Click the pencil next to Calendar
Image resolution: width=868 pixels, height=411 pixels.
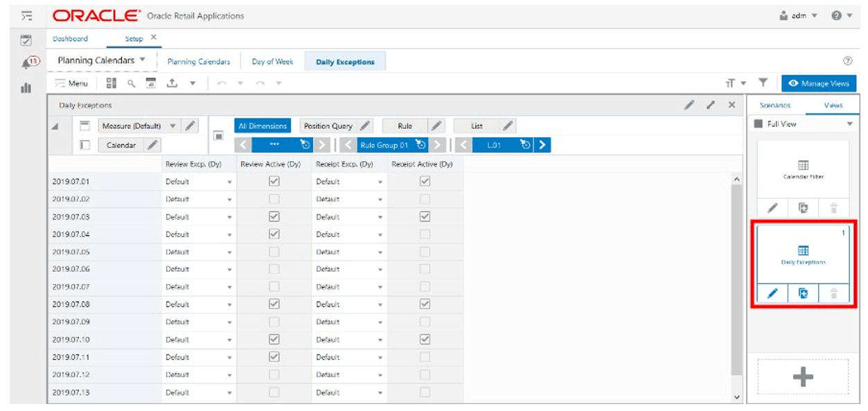(x=152, y=145)
